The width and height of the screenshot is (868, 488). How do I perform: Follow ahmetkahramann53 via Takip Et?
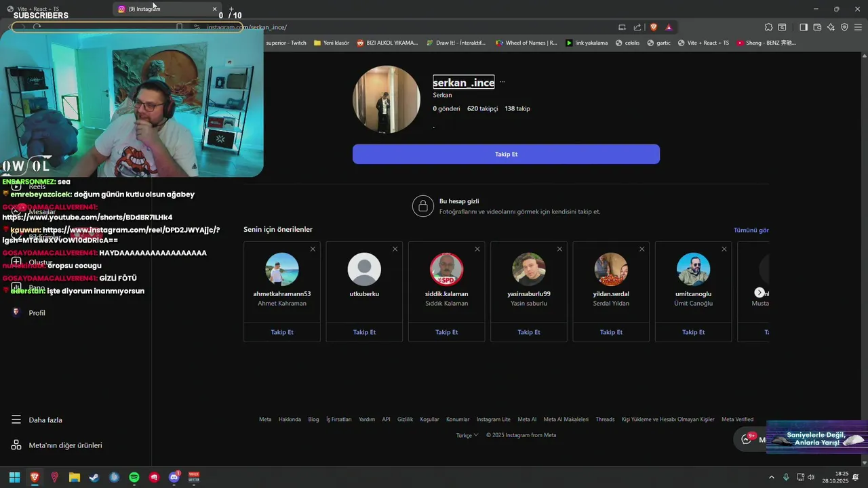click(x=282, y=332)
